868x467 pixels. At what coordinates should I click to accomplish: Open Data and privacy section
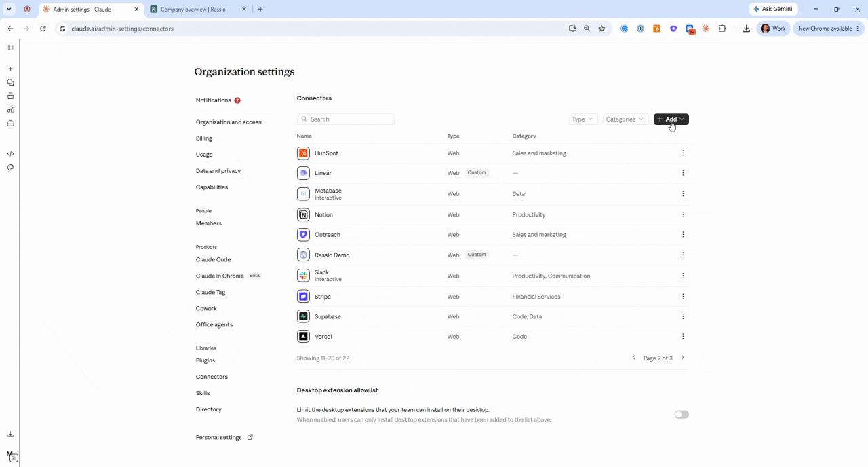pyautogui.click(x=218, y=171)
